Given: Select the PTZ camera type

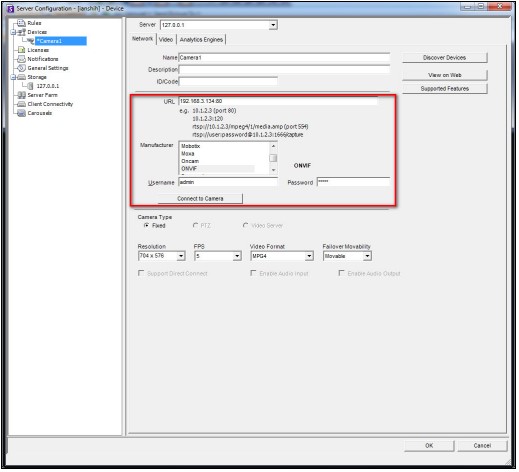Looking at the screenshot, I should point(196,225).
